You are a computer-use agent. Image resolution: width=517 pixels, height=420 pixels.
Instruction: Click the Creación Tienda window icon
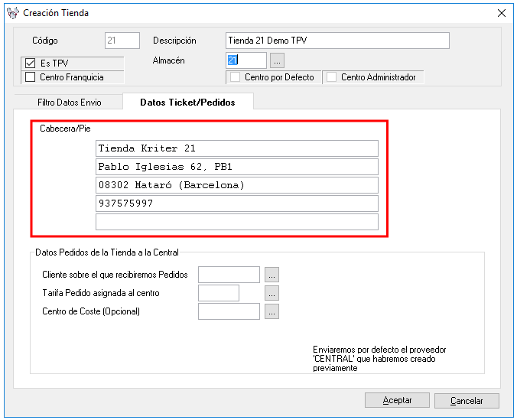(12, 13)
